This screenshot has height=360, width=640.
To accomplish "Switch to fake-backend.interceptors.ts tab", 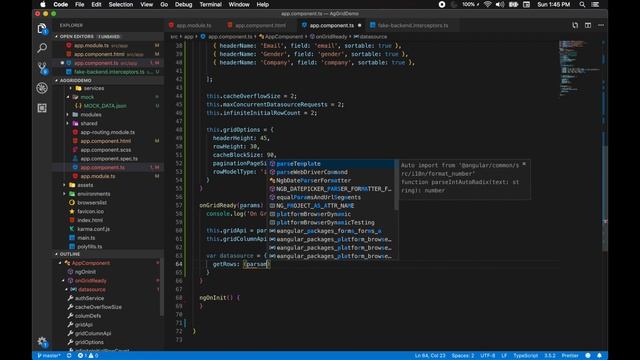I will coord(413,25).
